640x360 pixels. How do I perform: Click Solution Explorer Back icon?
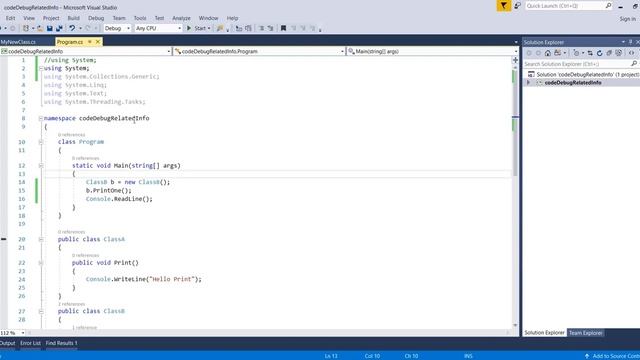click(529, 53)
